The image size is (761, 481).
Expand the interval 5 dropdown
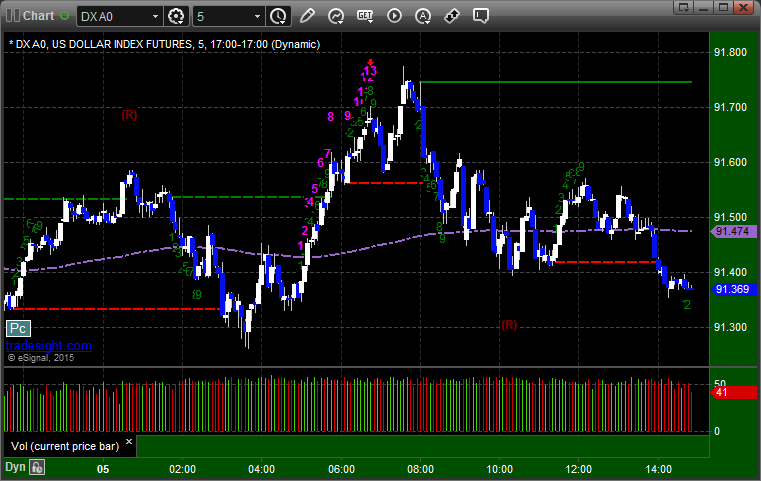(x=257, y=17)
